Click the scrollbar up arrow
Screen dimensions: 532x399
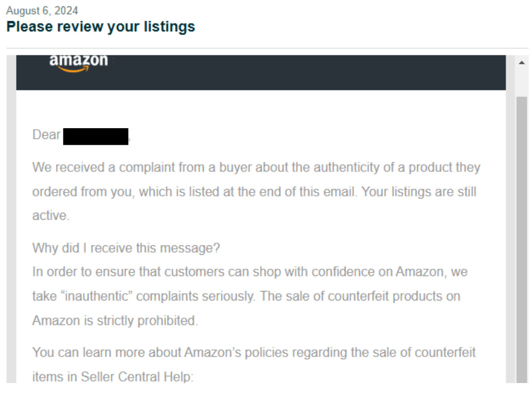(522, 63)
